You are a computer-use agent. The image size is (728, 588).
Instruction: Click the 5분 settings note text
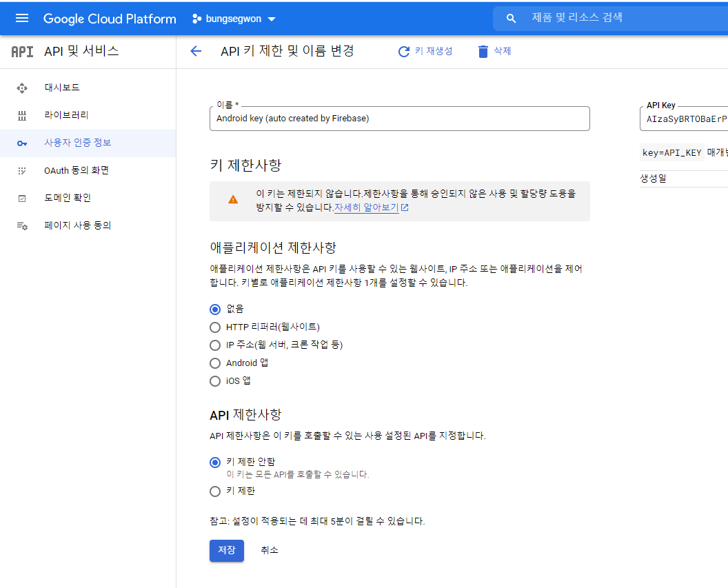317,521
